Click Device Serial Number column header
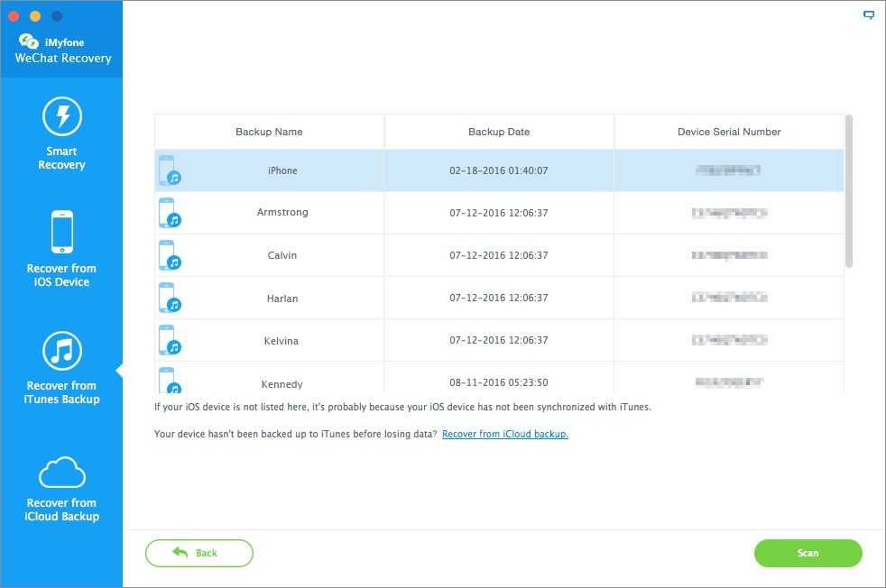886x588 pixels. pos(729,132)
